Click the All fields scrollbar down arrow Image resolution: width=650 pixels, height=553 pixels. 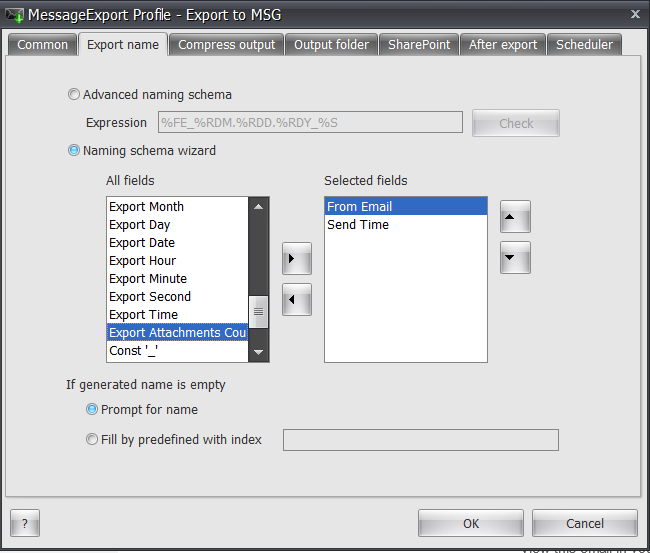[x=259, y=352]
